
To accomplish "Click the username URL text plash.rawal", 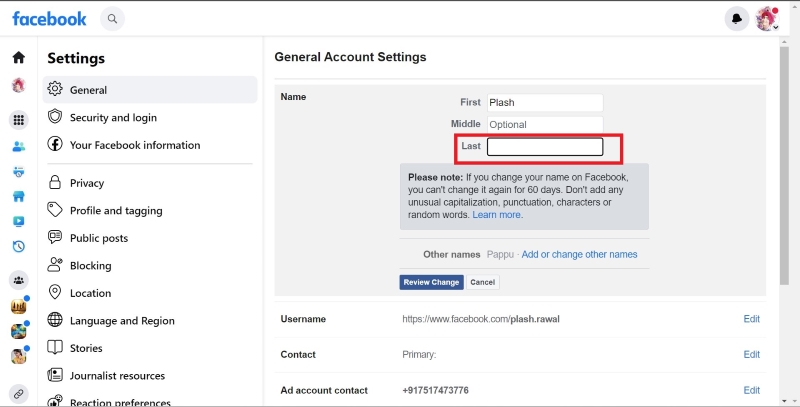I will [535, 319].
